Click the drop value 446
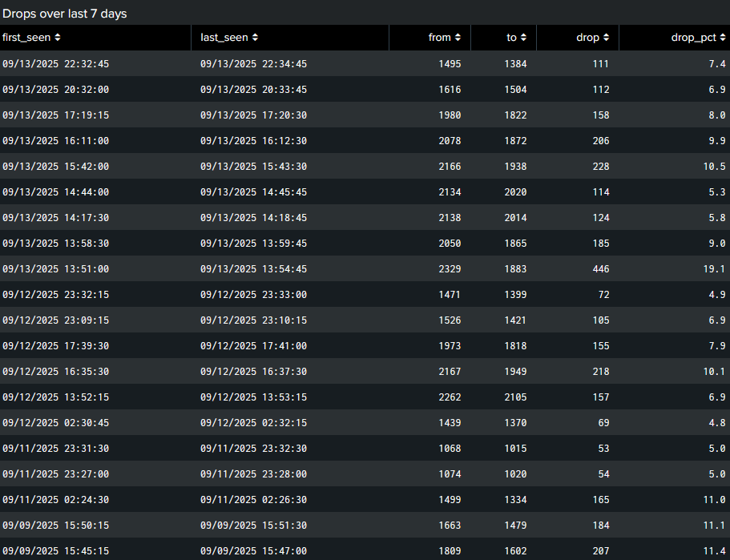Screen dimensions: 730x560 [598, 269]
